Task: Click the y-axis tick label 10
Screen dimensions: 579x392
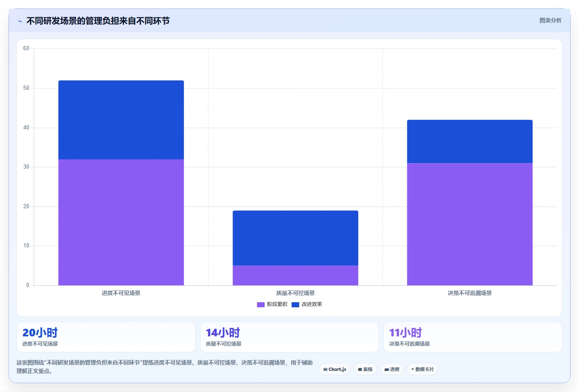Action: click(26, 246)
